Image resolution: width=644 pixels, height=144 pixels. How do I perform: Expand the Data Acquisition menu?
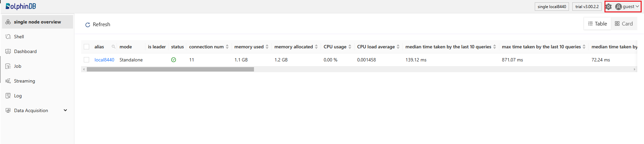[x=65, y=110]
